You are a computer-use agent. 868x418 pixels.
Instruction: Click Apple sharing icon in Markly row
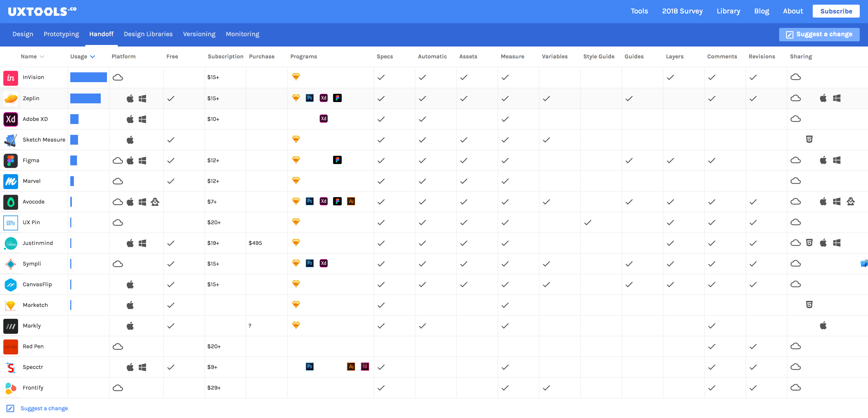click(823, 326)
